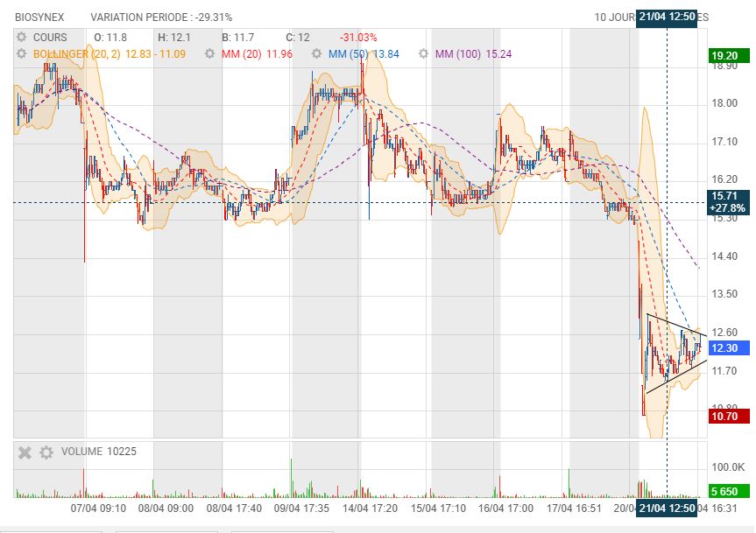The width and height of the screenshot is (756, 533).
Task: Click the 17/04 16:51 time axis label
Action: click(574, 508)
